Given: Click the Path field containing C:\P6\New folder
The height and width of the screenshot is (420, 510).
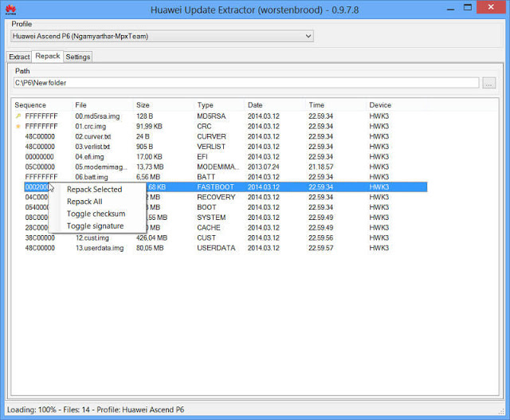Looking at the screenshot, I should [246, 83].
